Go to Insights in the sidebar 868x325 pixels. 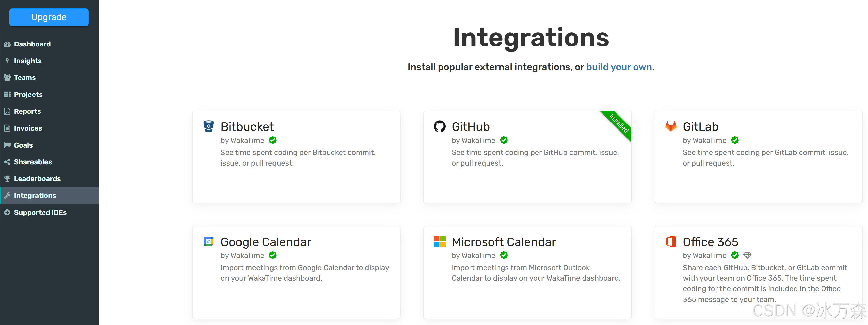28,61
